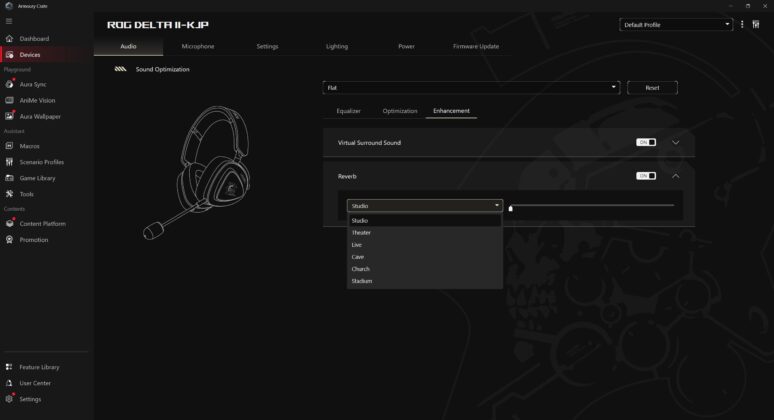
Task: Open Game Library from the sidebar
Action: (38, 178)
